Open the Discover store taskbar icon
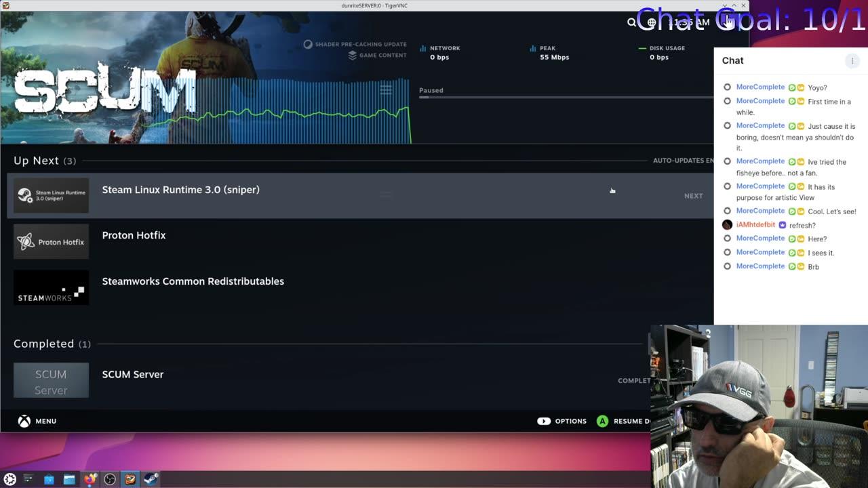The image size is (868, 488). pos(49,479)
